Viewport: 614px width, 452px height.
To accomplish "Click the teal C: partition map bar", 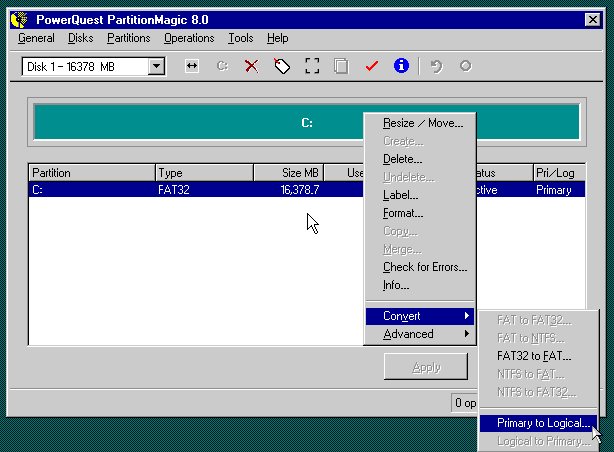I will 200,123.
